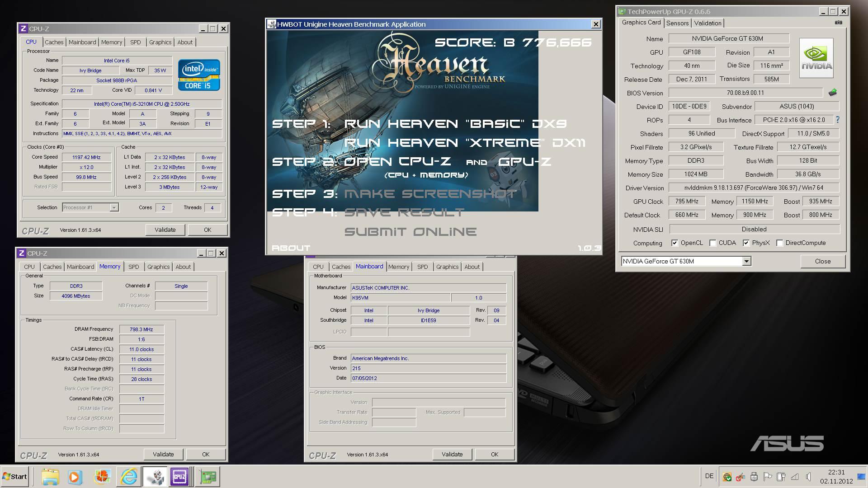Switch to Sensors tab in GPU-Z
The height and width of the screenshot is (488, 868).
677,23
